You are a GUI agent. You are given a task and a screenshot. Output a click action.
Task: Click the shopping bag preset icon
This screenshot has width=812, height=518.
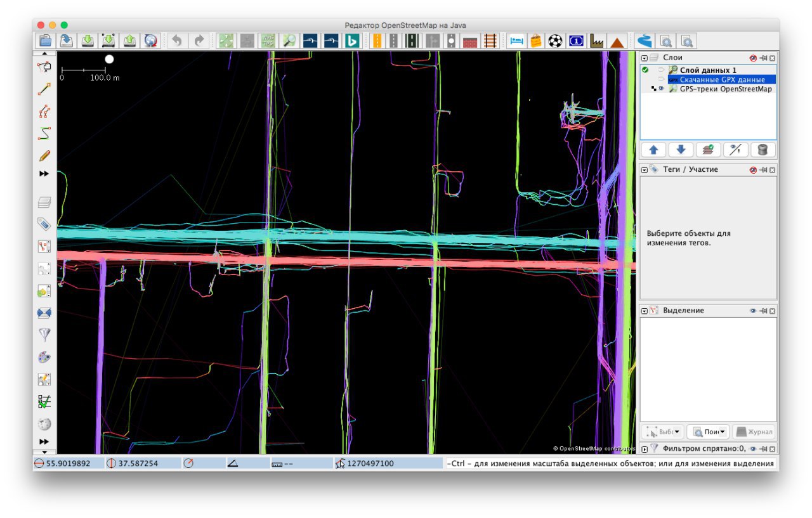[x=536, y=41]
